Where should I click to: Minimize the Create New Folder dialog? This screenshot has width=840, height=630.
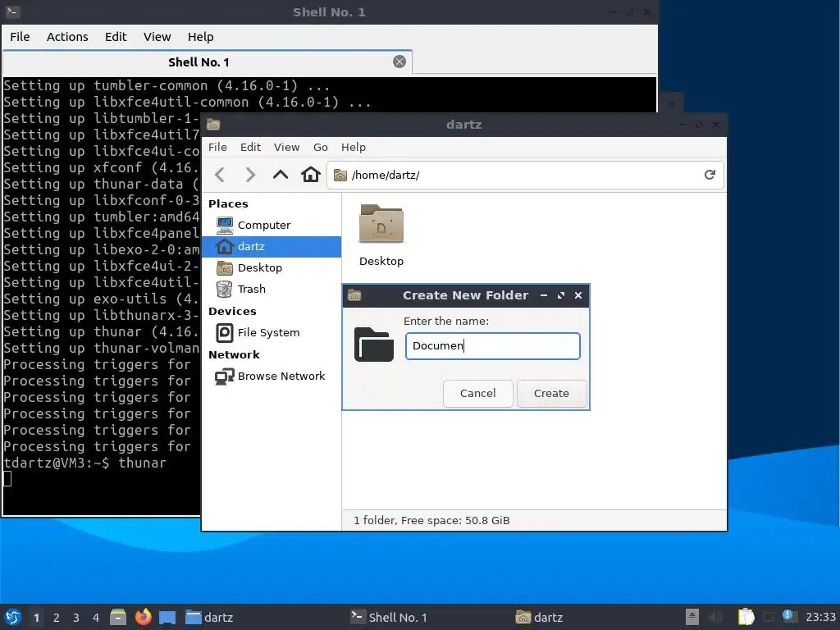coord(544,295)
